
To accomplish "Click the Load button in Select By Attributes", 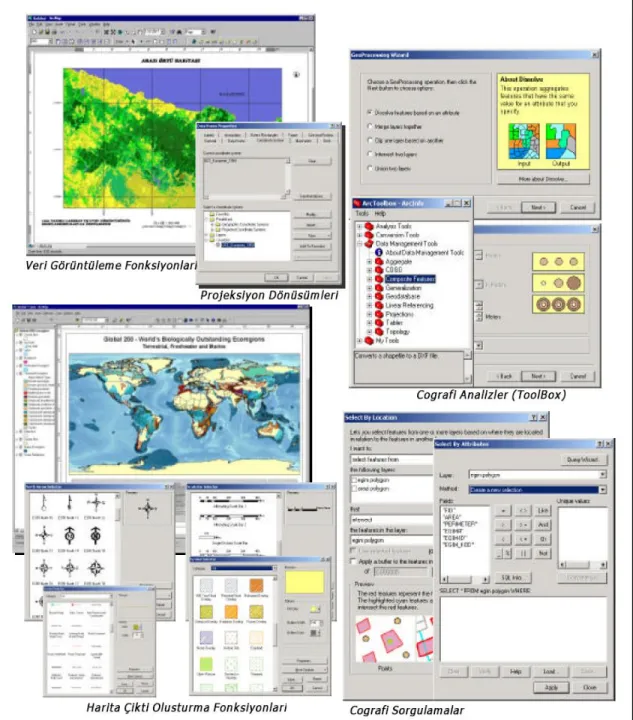I will click(x=549, y=672).
